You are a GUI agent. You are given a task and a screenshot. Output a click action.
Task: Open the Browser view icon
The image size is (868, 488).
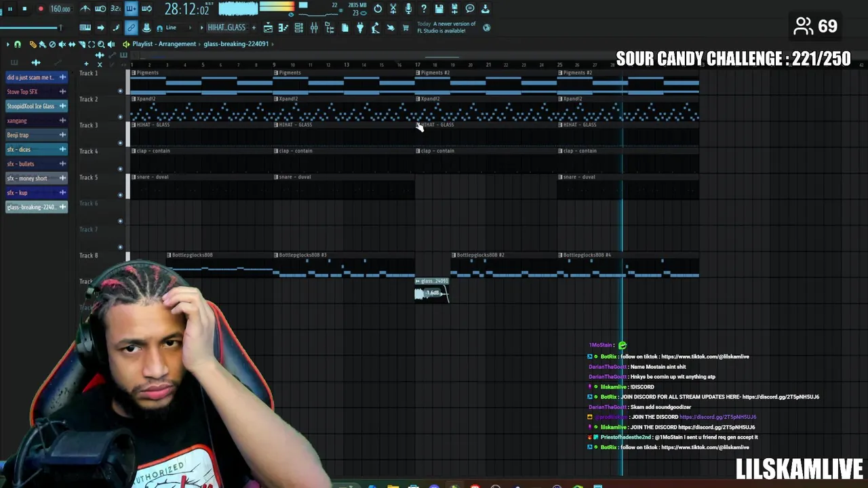329,28
